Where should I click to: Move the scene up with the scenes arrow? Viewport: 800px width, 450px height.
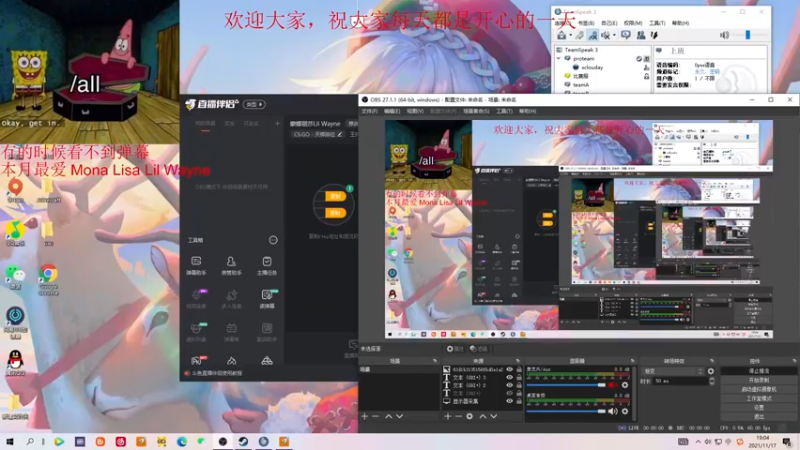[x=388, y=416]
